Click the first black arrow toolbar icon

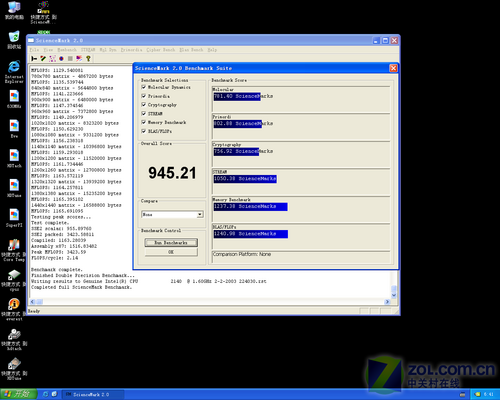pos(34,59)
